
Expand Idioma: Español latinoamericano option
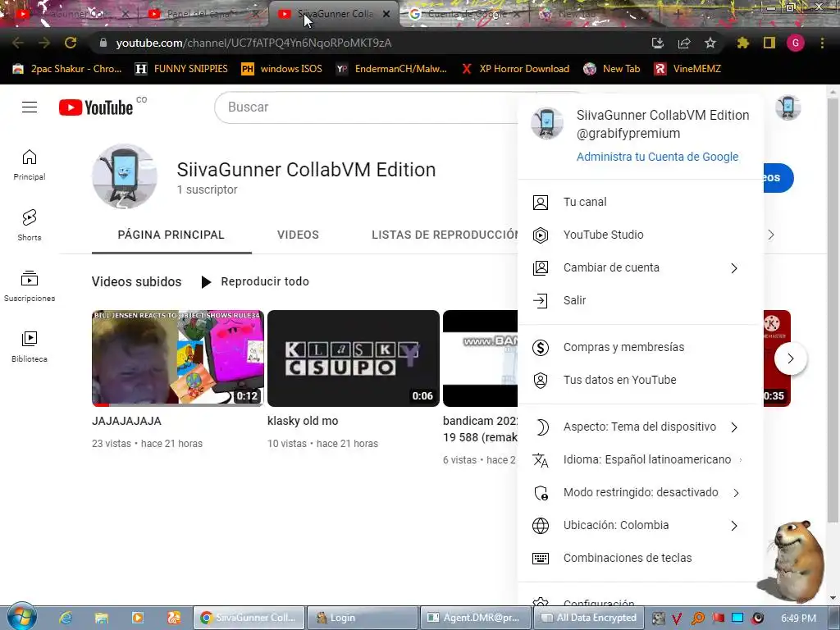tap(640, 459)
